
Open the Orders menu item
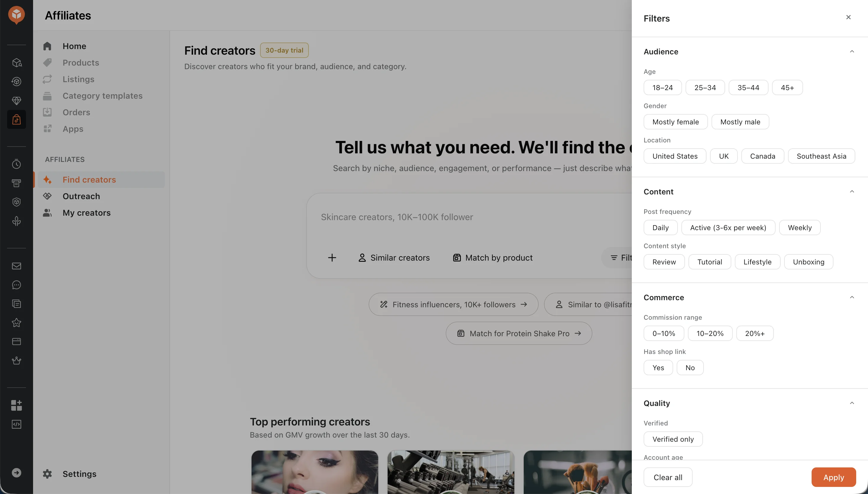click(x=101, y=112)
